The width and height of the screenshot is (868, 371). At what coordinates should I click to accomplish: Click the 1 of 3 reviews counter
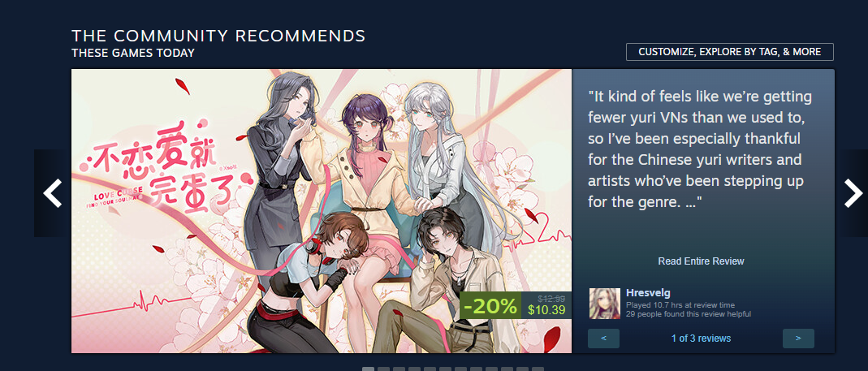[701, 339]
